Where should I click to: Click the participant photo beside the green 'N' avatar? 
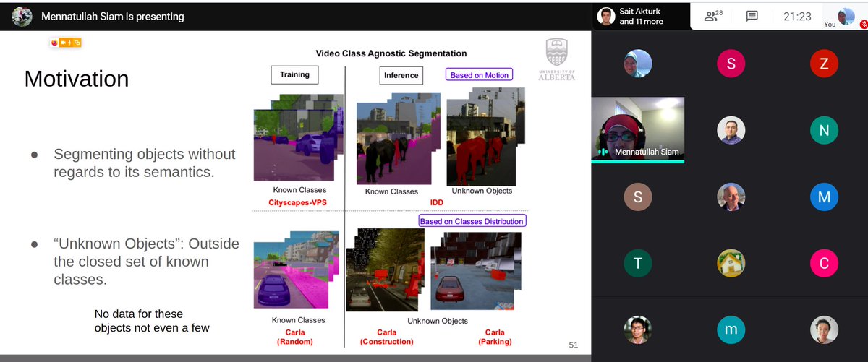(731, 130)
